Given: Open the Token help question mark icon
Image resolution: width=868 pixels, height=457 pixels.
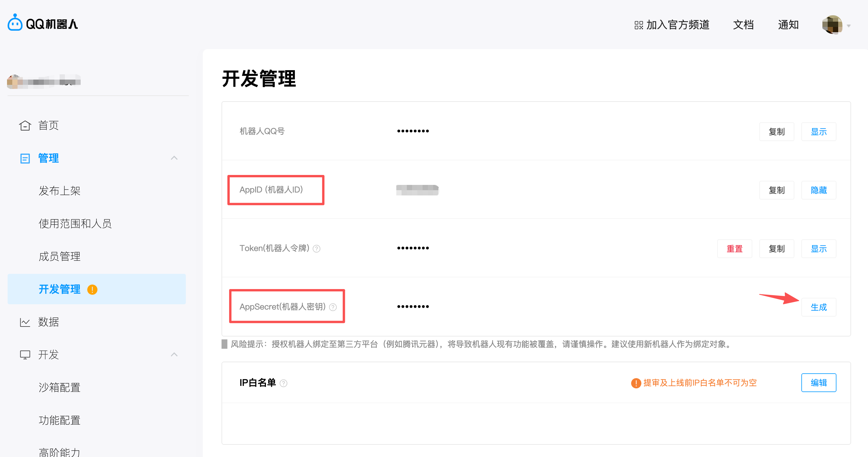Looking at the screenshot, I should click(317, 249).
